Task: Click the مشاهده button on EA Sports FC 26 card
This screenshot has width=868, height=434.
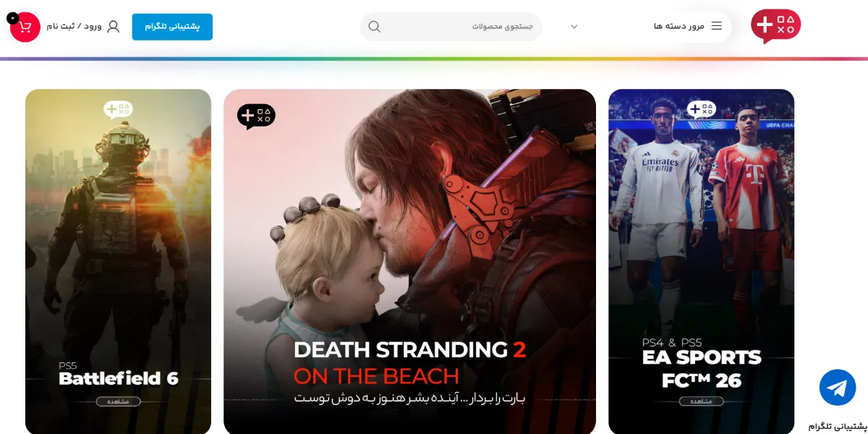Action: pos(701,401)
